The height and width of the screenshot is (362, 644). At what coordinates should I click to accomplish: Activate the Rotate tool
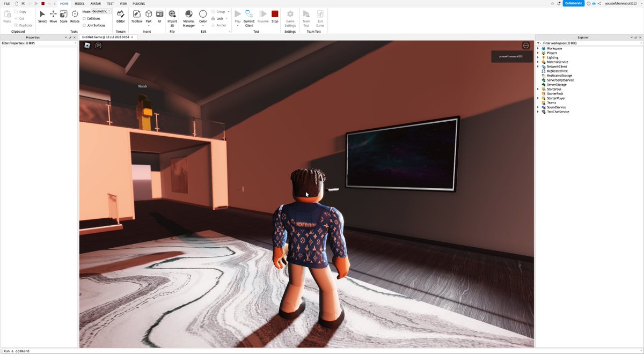[x=75, y=16]
